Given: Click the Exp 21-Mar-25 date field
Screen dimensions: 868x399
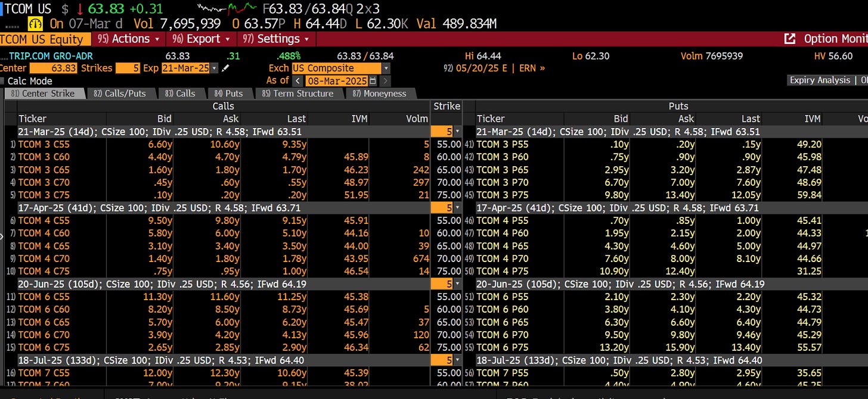Looking at the screenshot, I should [x=185, y=68].
